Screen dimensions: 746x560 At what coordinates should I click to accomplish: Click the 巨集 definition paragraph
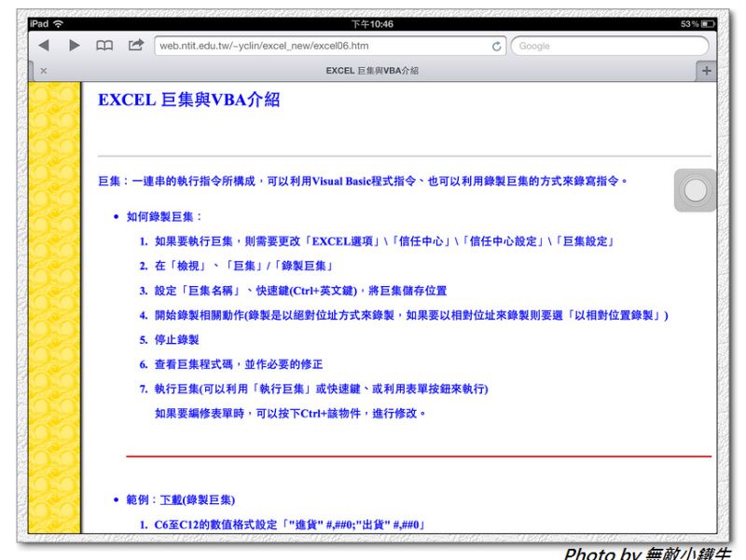(x=363, y=181)
